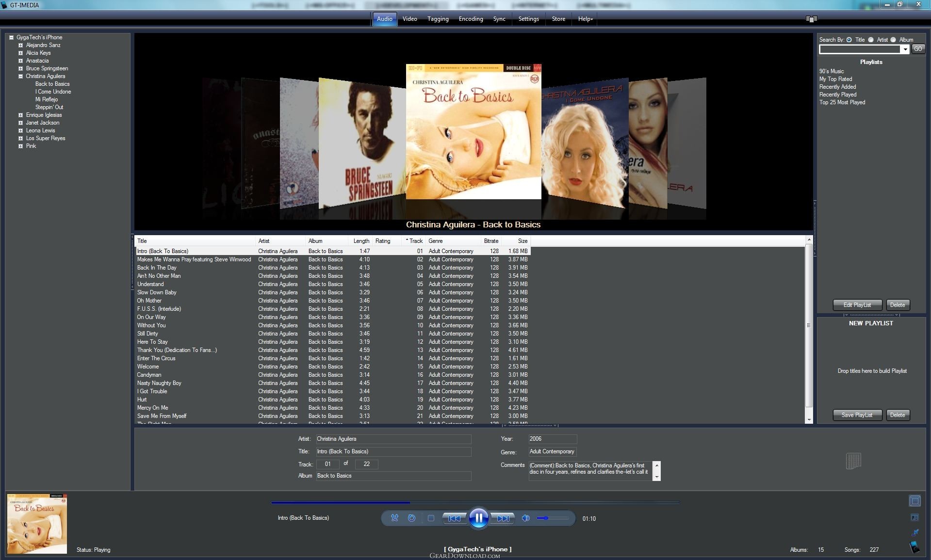Select Album search radio button
The width and height of the screenshot is (931, 560).
(x=893, y=40)
